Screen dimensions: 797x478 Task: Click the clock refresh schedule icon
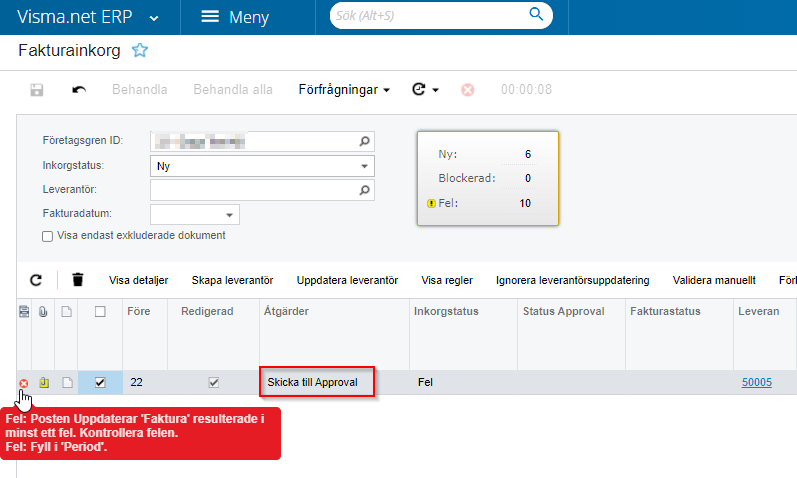click(x=418, y=89)
